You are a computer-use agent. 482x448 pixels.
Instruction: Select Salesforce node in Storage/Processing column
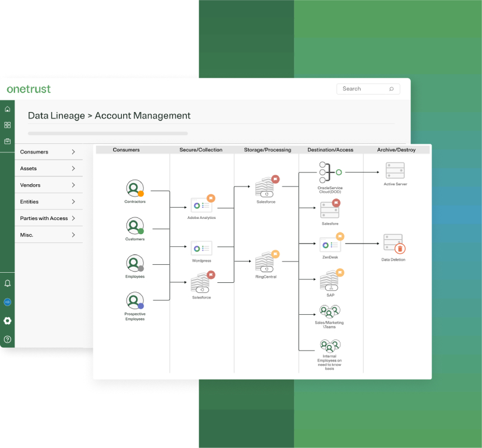pyautogui.click(x=266, y=190)
